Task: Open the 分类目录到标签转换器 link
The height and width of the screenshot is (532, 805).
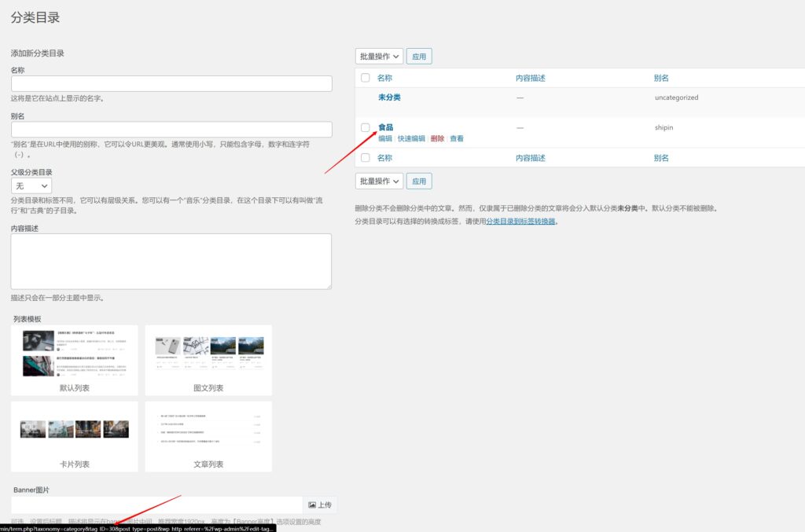Action: tap(520, 222)
